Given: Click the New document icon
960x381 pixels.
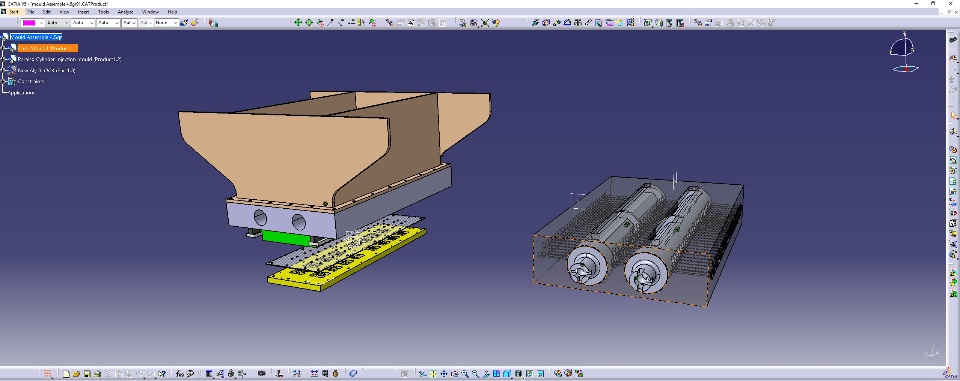Looking at the screenshot, I should (66, 374).
